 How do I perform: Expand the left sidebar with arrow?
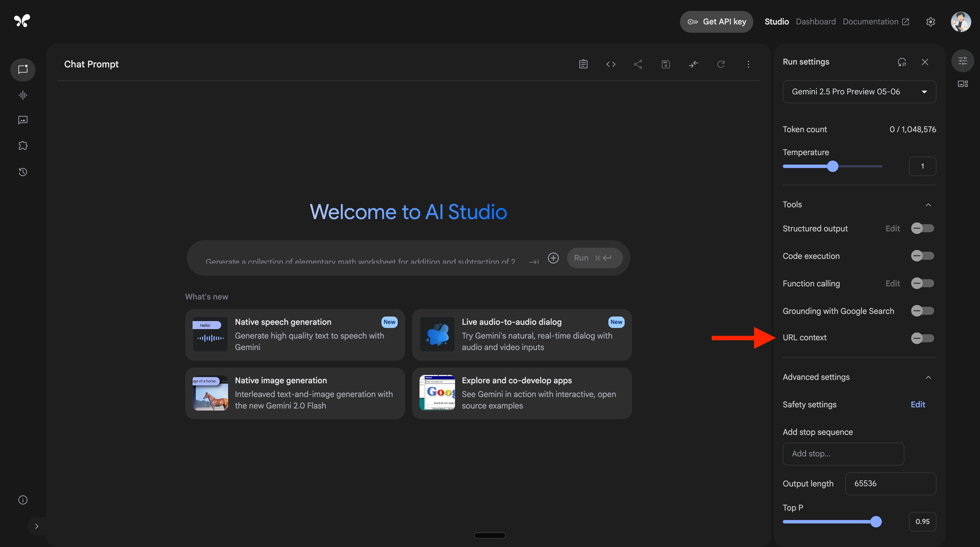click(37, 526)
